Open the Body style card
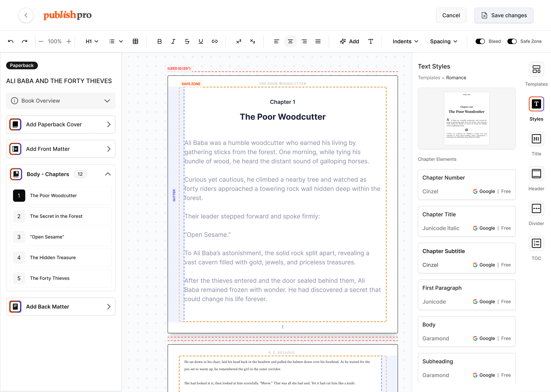The width and height of the screenshot is (551, 392). (467, 331)
